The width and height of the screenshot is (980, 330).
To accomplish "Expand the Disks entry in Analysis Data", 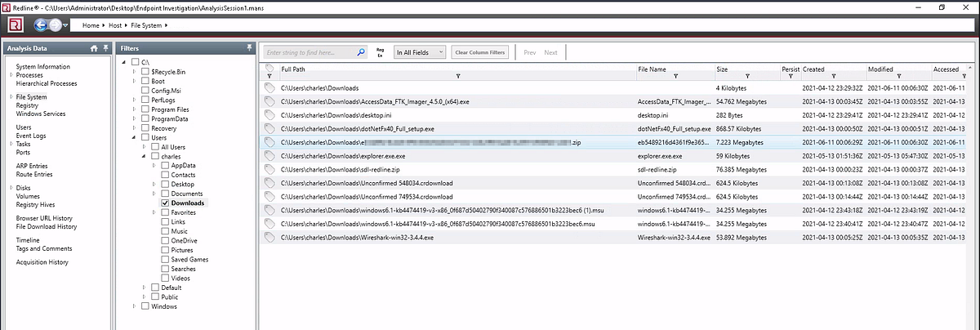I will (11, 188).
